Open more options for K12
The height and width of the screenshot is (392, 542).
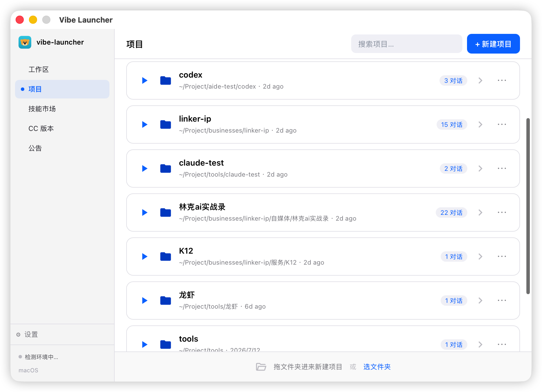[502, 257]
